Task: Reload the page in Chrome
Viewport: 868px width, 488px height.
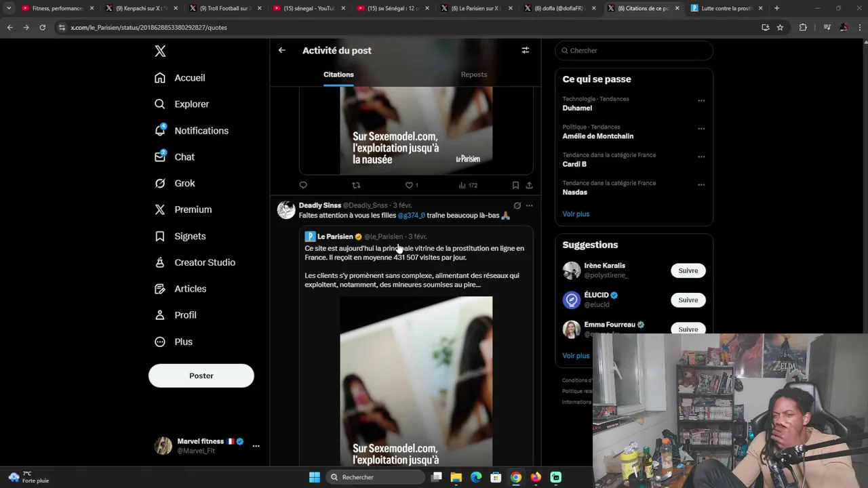Action: click(x=42, y=27)
